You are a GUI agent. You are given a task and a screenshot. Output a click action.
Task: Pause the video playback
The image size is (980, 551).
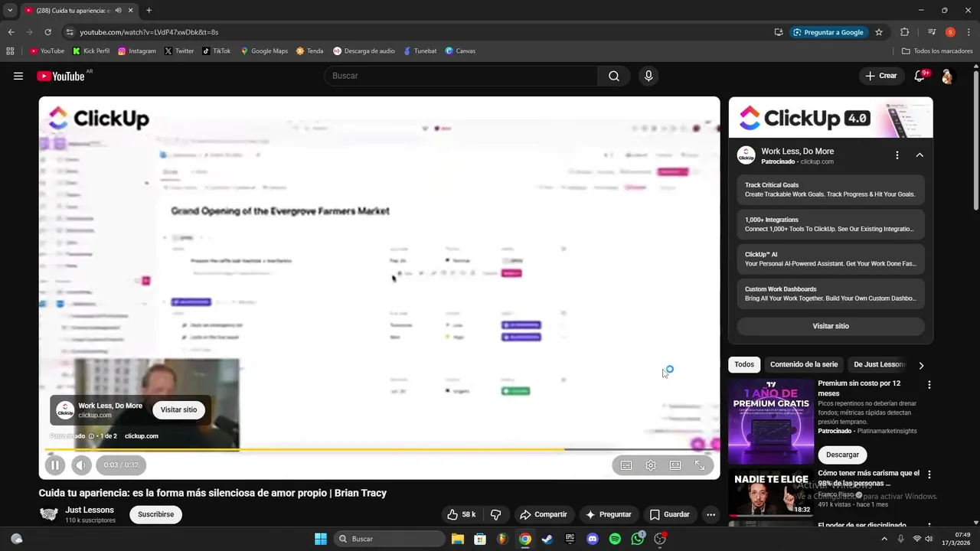point(55,465)
